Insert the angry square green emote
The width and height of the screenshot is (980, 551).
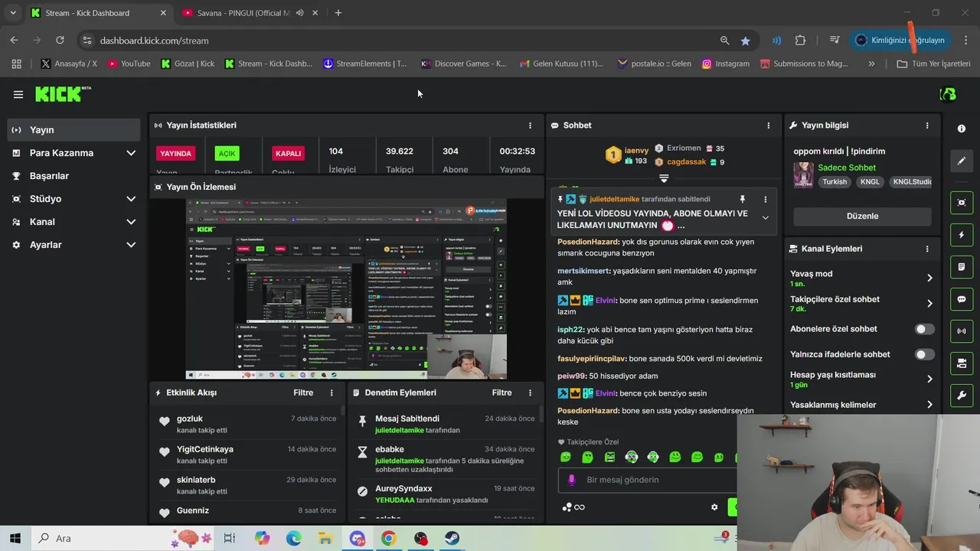point(609,457)
